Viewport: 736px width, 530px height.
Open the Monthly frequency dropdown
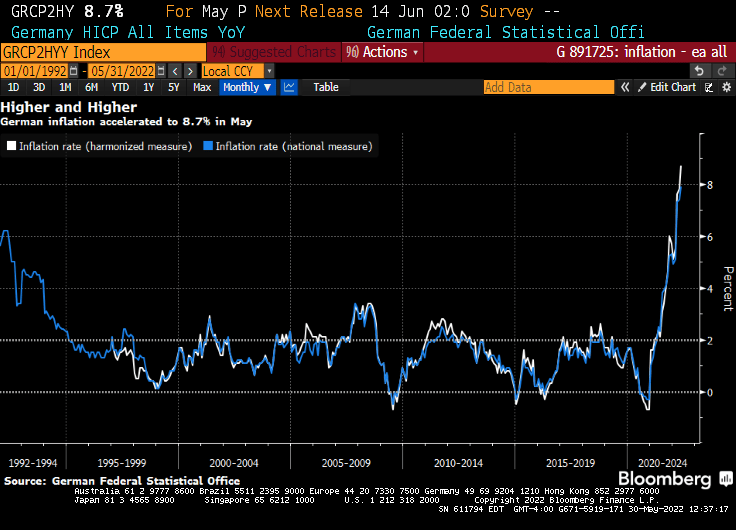[246, 88]
